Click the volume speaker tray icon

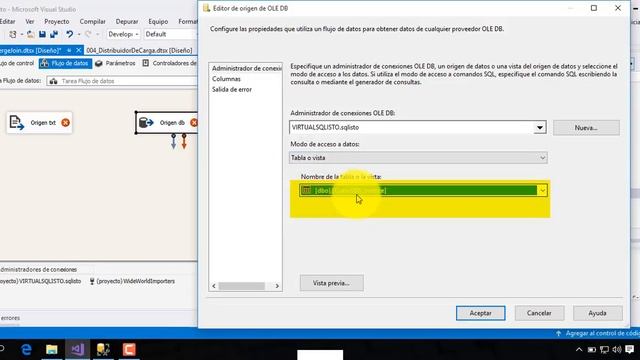[617, 349]
